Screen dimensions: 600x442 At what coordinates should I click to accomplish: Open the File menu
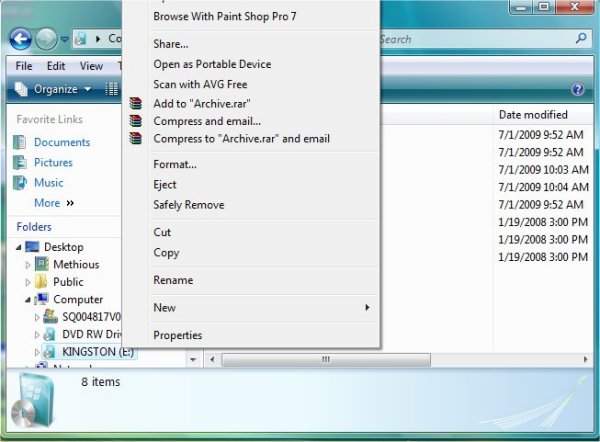(x=24, y=66)
